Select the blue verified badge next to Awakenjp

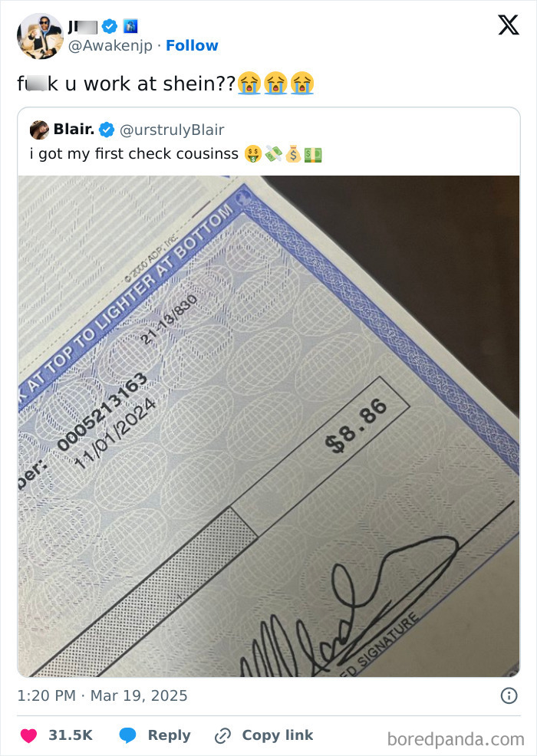tap(109, 25)
